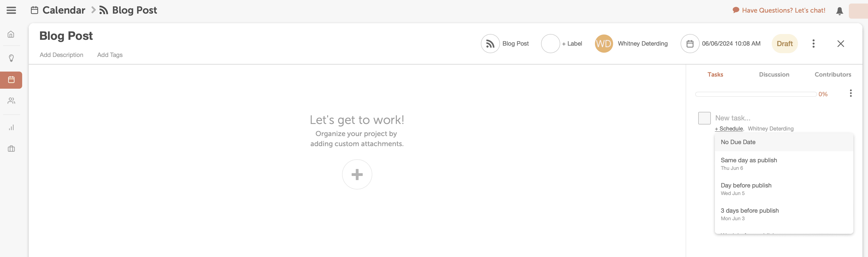The height and width of the screenshot is (257, 868).
Task: Switch to the Contributors tab
Action: pos(833,75)
